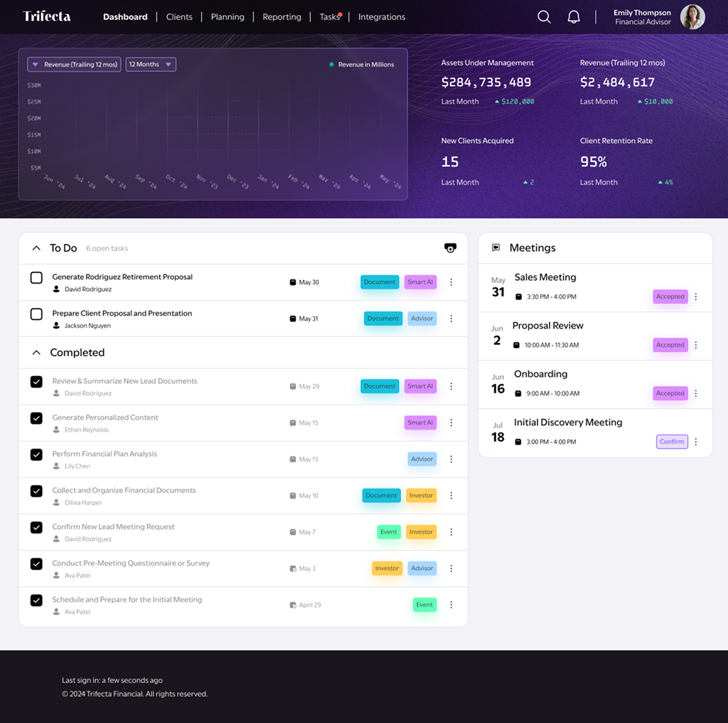Click the 6 open tasks label

[107, 248]
